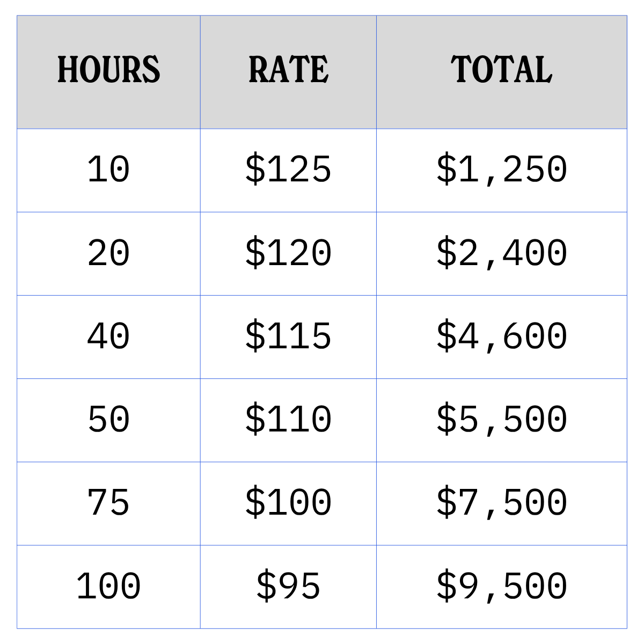Screen dimensions: 644x644
Task: Select the $9,500 total cell
Action: pyautogui.click(x=502, y=587)
